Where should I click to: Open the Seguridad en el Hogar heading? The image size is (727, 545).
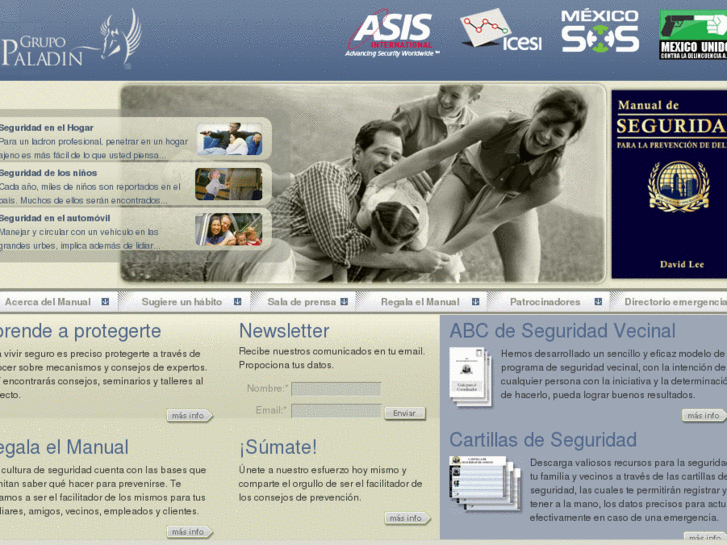point(46,128)
